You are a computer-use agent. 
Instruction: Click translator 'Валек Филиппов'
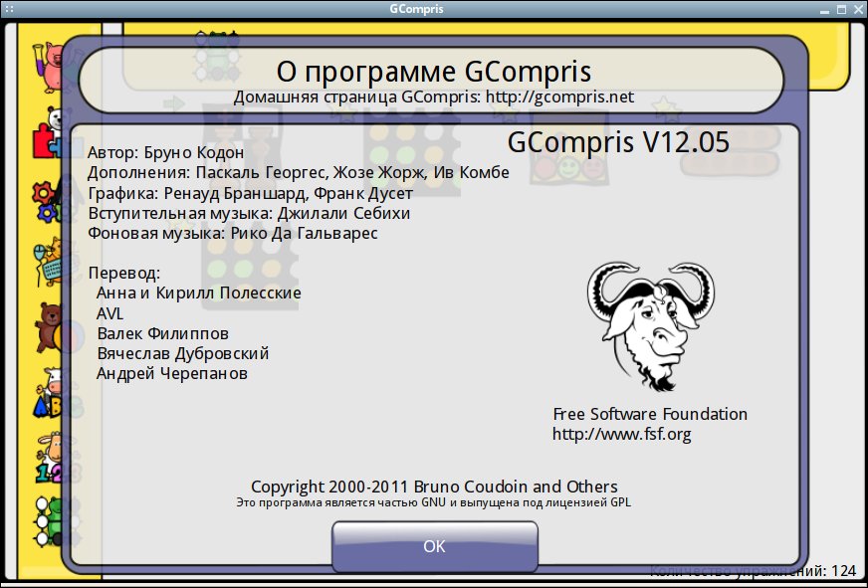tap(163, 333)
